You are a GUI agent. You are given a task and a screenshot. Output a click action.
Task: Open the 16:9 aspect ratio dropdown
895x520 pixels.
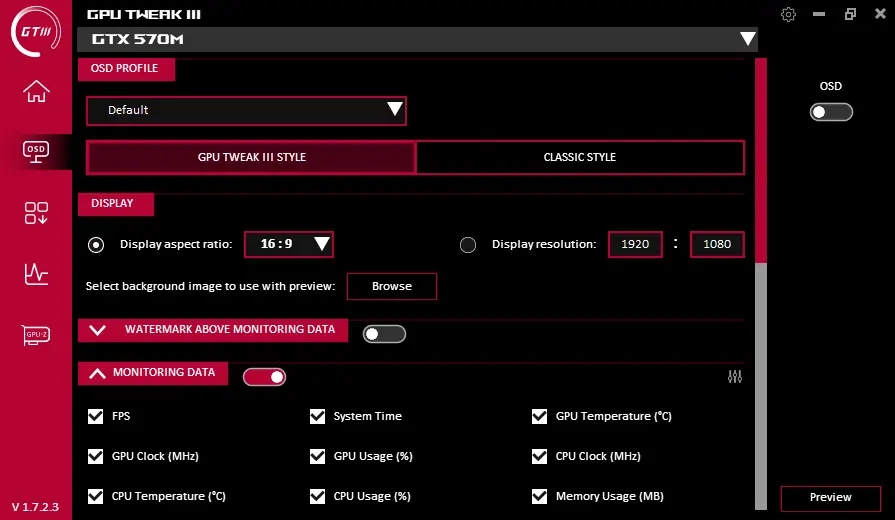[289, 244]
